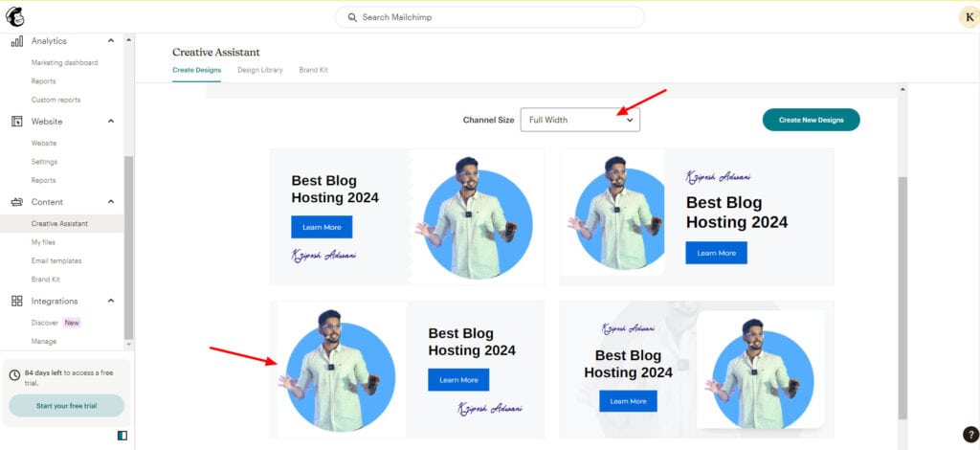Click the New badge beside Discover
980x450 pixels.
click(72, 323)
